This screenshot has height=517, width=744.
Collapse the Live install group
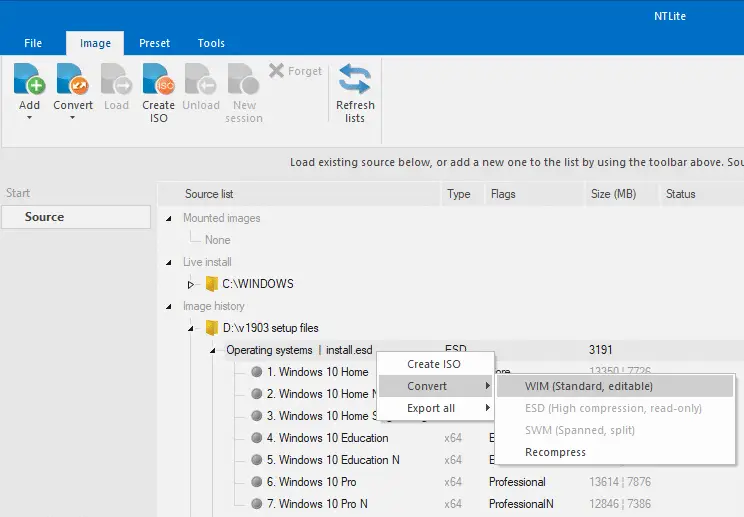168,262
